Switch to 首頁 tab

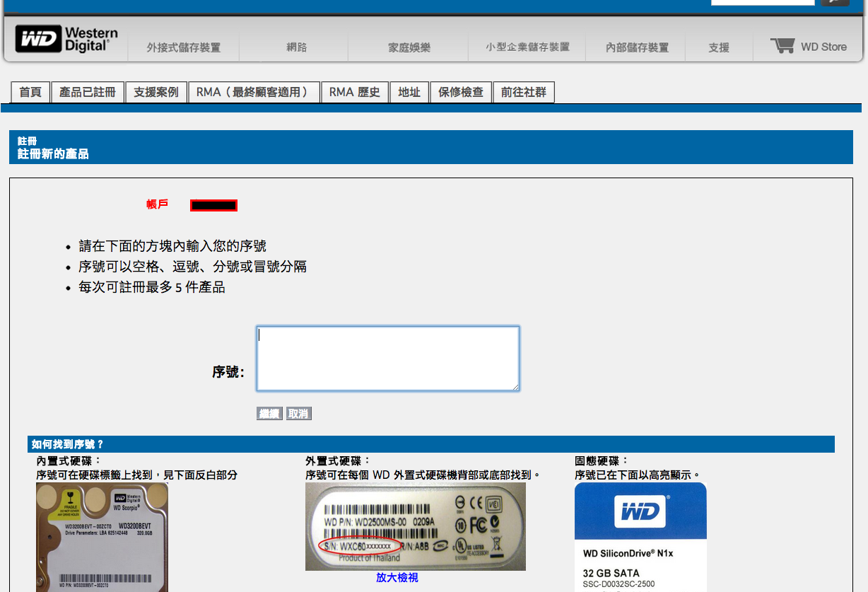pyautogui.click(x=30, y=92)
